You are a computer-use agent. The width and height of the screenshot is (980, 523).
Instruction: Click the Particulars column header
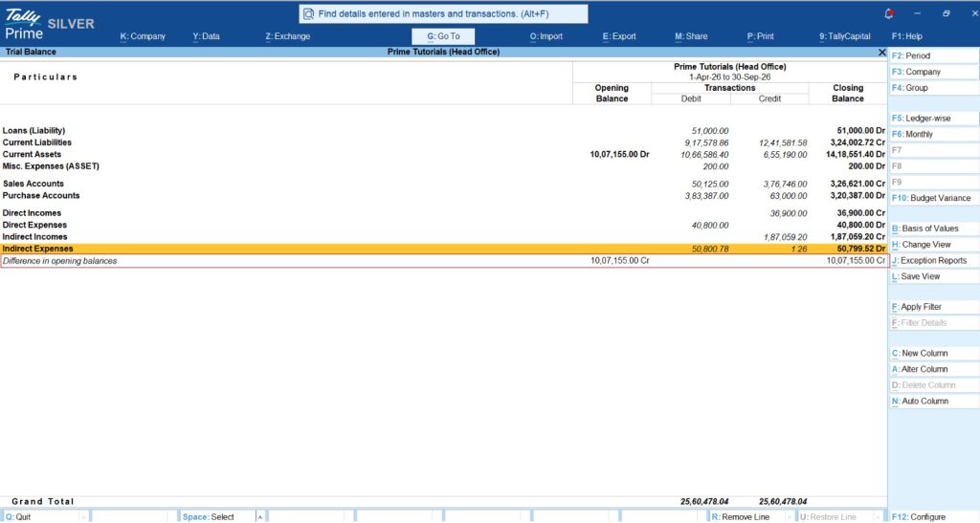[x=46, y=76]
